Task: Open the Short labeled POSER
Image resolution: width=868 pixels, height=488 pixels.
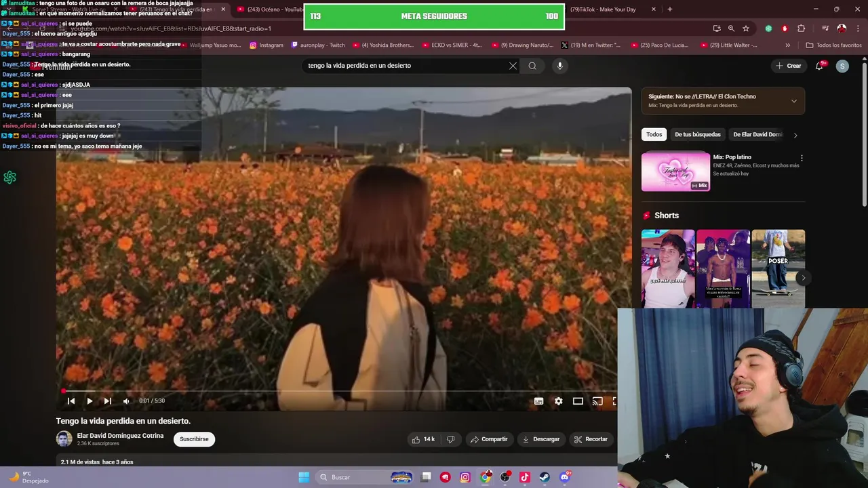Action: pos(778,268)
